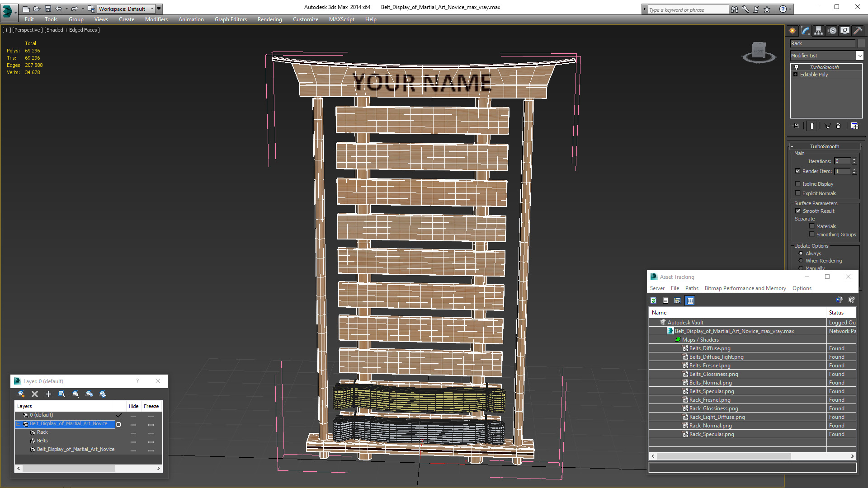The height and width of the screenshot is (488, 868).
Task: Click the search keyword input field
Action: click(687, 9)
